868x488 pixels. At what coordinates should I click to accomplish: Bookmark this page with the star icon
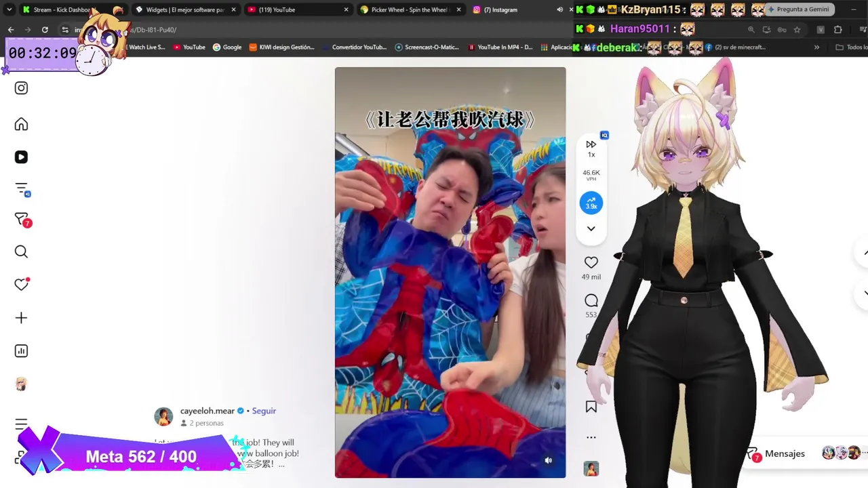pos(797,30)
